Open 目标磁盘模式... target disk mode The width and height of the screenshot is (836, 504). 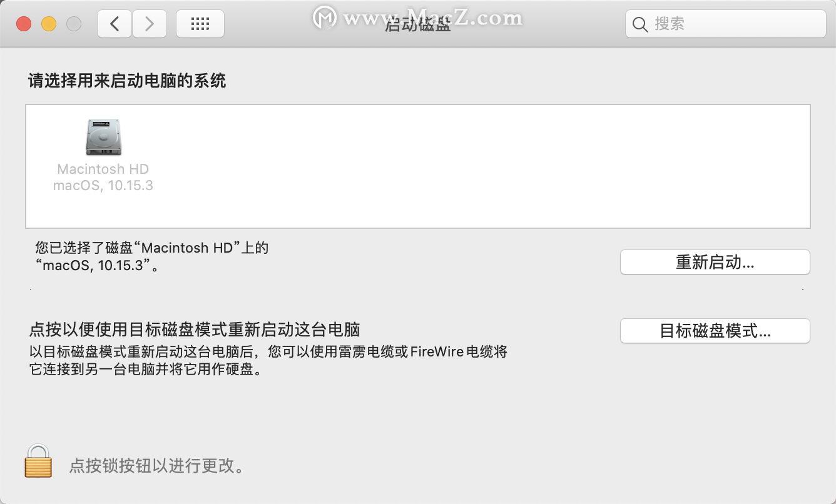715,331
